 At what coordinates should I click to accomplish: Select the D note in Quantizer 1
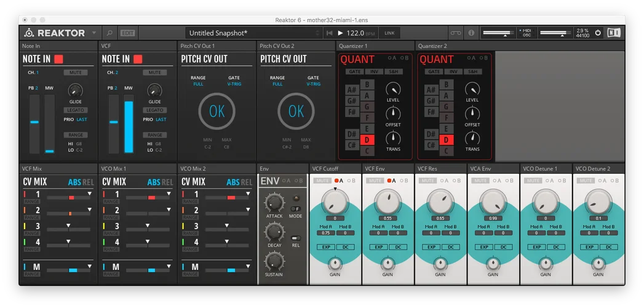pos(367,140)
